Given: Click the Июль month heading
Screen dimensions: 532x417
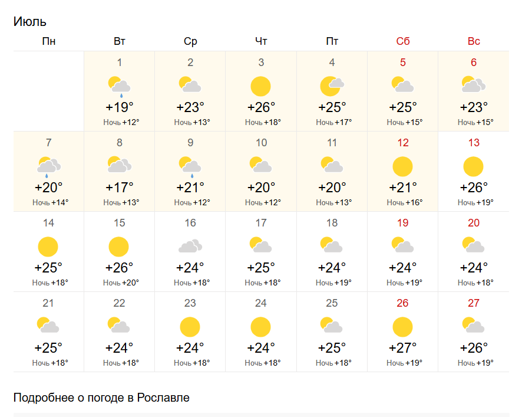Looking at the screenshot, I should pyautogui.click(x=30, y=22).
